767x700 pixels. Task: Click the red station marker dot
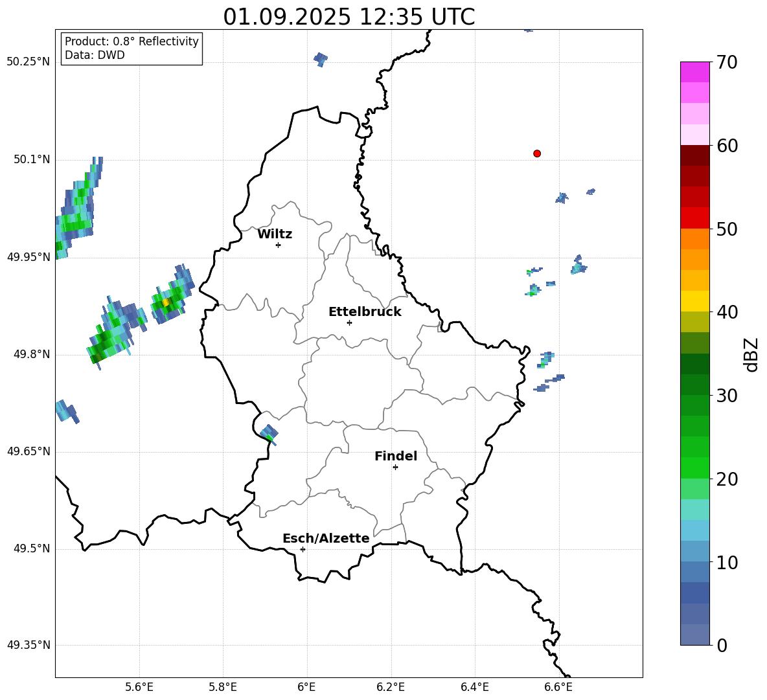pyautogui.click(x=536, y=153)
